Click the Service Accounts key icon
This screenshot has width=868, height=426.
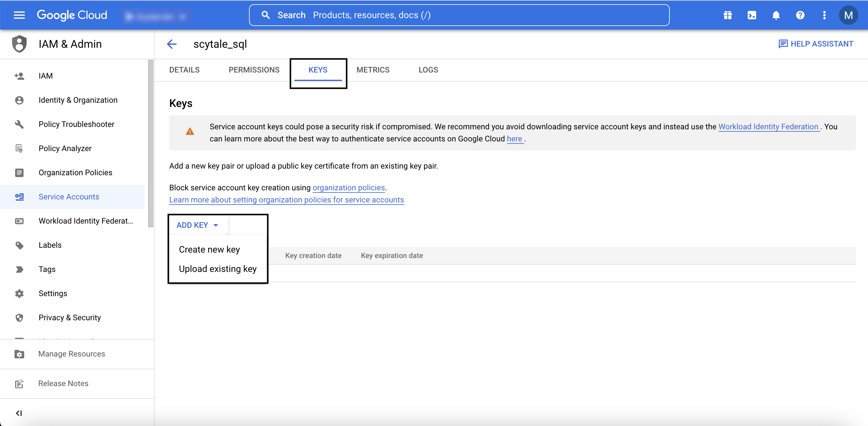click(19, 197)
